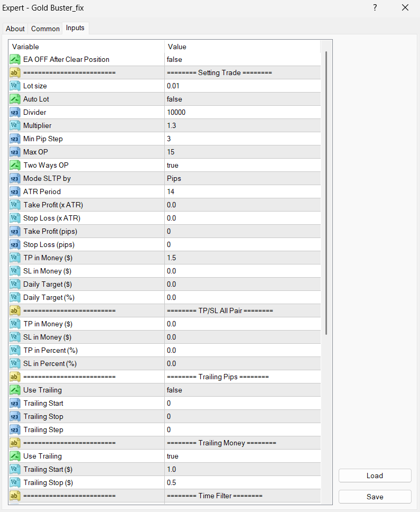Open the Mode SLTP by Pips dropdown
The height and width of the screenshot is (512, 420).
tap(242, 178)
